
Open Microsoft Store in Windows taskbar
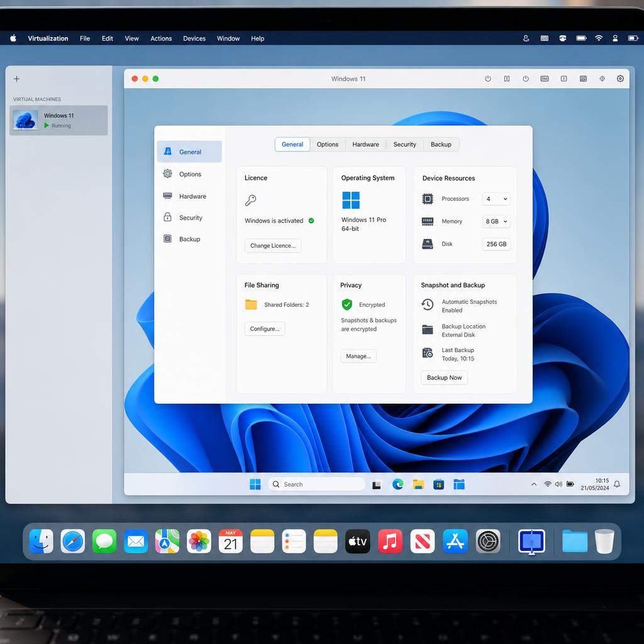(438, 485)
